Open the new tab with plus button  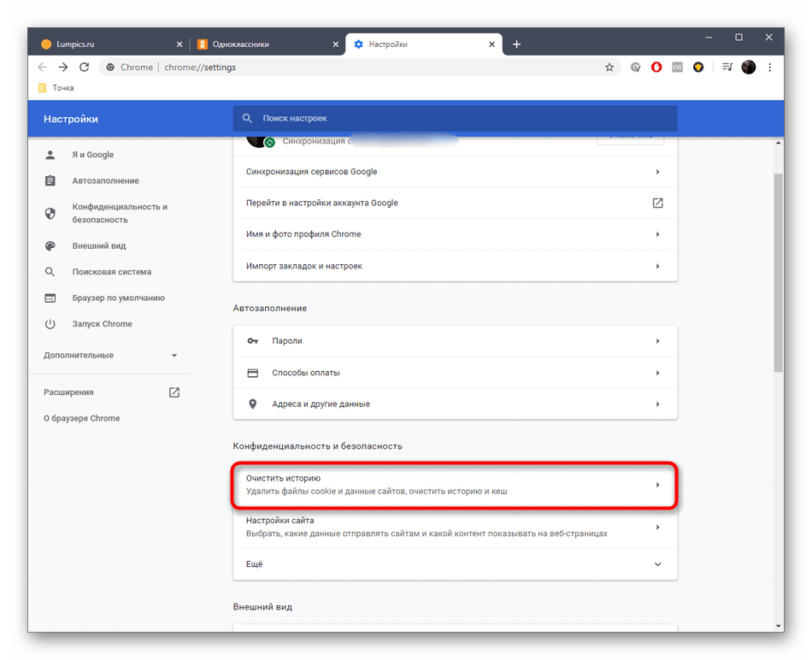coord(516,44)
